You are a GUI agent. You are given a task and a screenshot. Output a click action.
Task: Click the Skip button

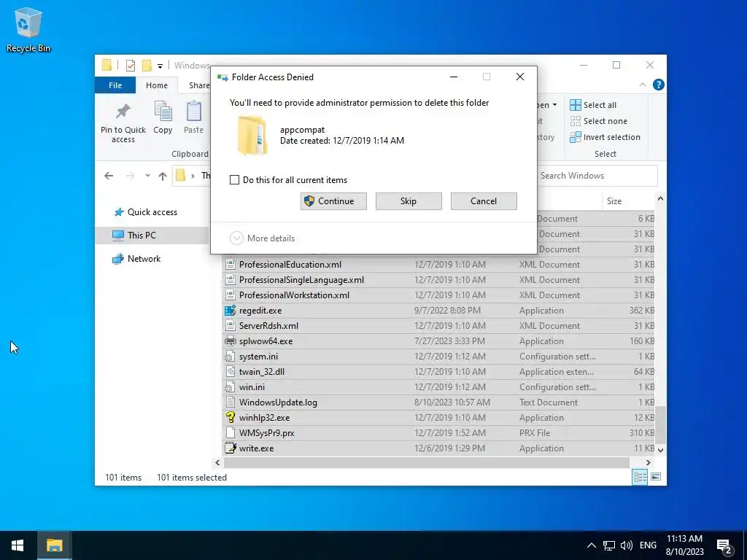pos(409,201)
